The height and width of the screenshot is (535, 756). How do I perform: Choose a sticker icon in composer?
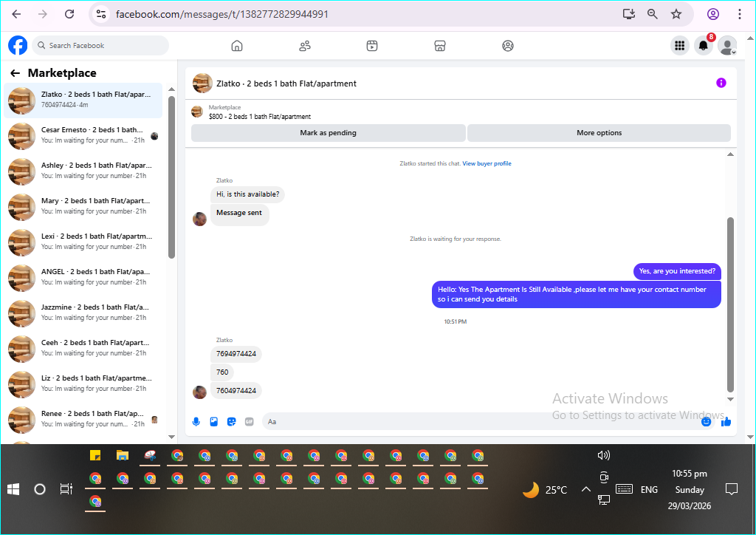point(231,422)
